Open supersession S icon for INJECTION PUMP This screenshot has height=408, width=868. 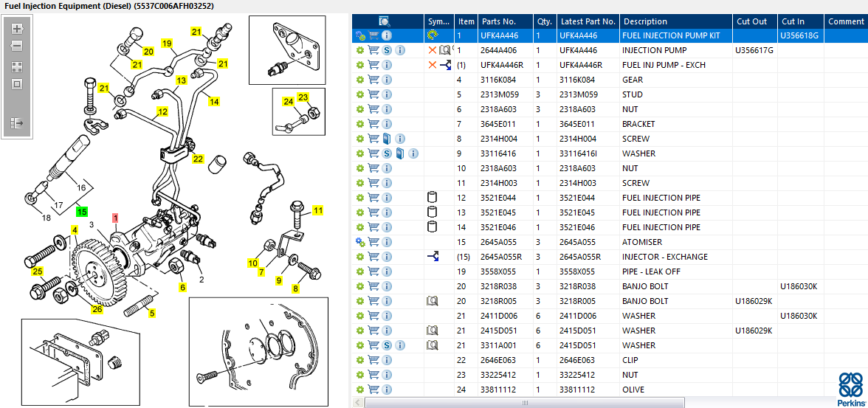[x=387, y=50]
